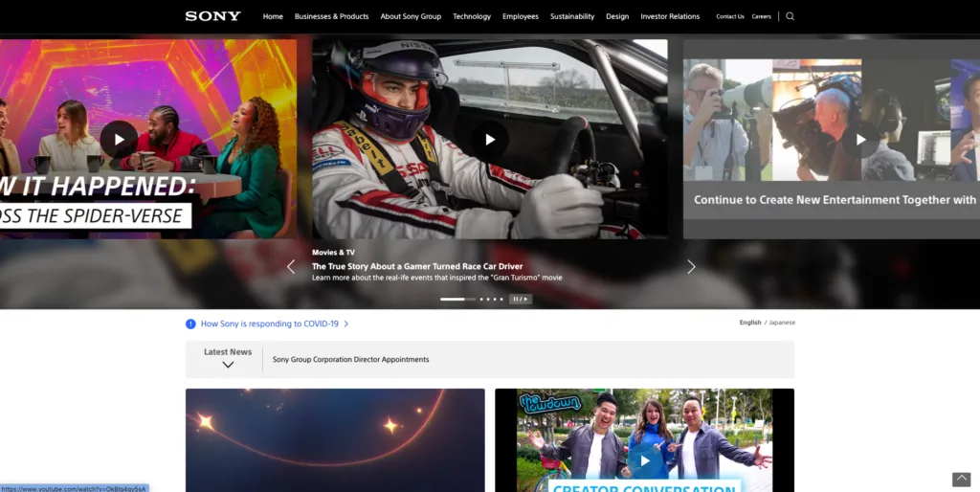This screenshot has width=980, height=492.
Task: Click the blue COVID-19 alert icon
Action: click(190, 324)
